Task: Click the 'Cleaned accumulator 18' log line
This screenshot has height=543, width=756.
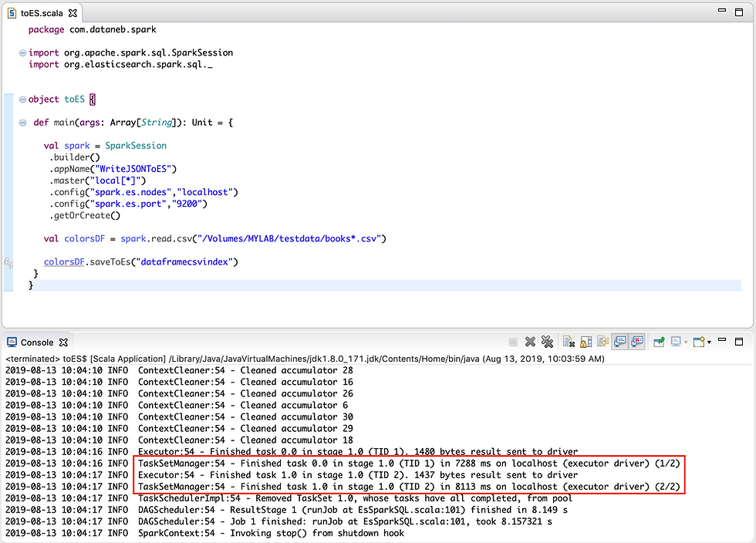Action: click(179, 440)
